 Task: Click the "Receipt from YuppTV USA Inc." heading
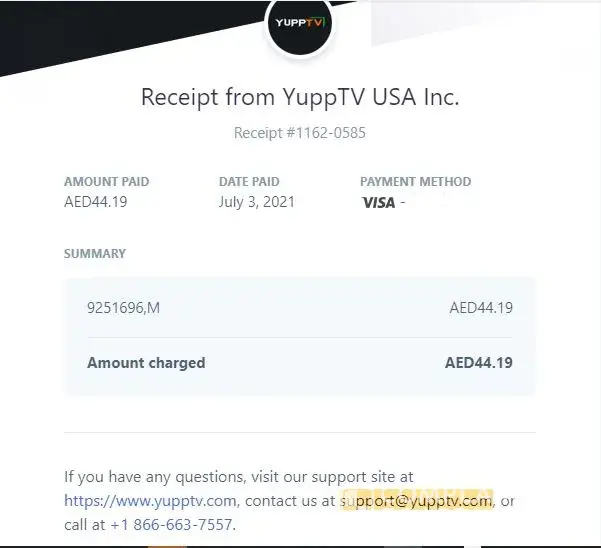[300, 97]
